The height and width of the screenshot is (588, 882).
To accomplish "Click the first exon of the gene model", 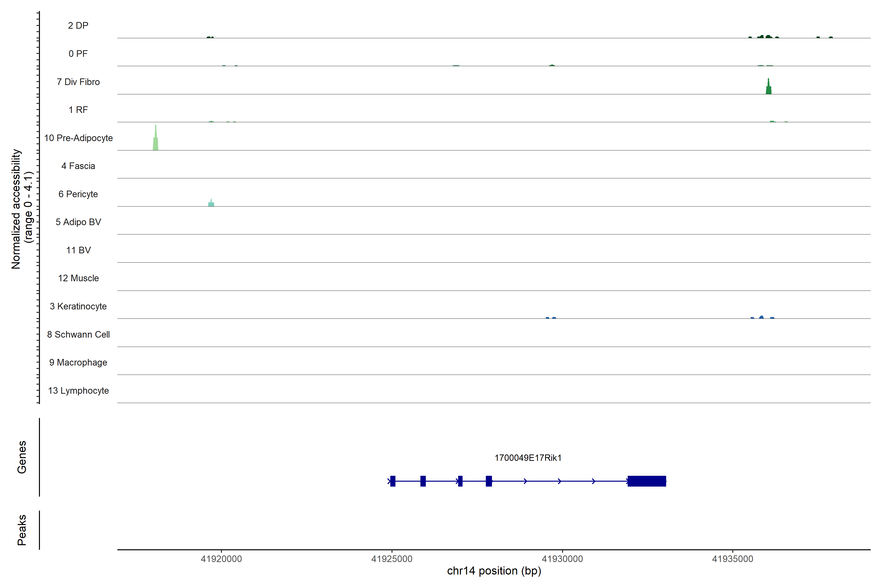I will [x=393, y=481].
